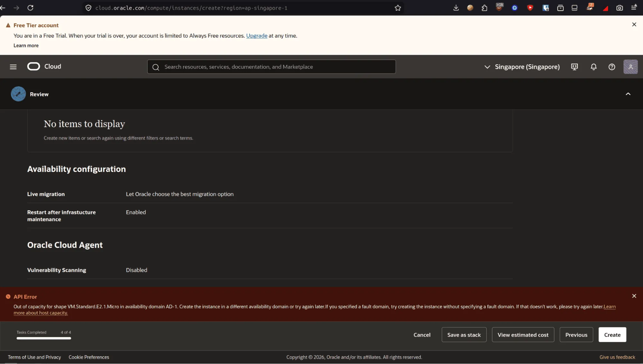Bookmark this page with the star
643x364 pixels.
pos(398,8)
